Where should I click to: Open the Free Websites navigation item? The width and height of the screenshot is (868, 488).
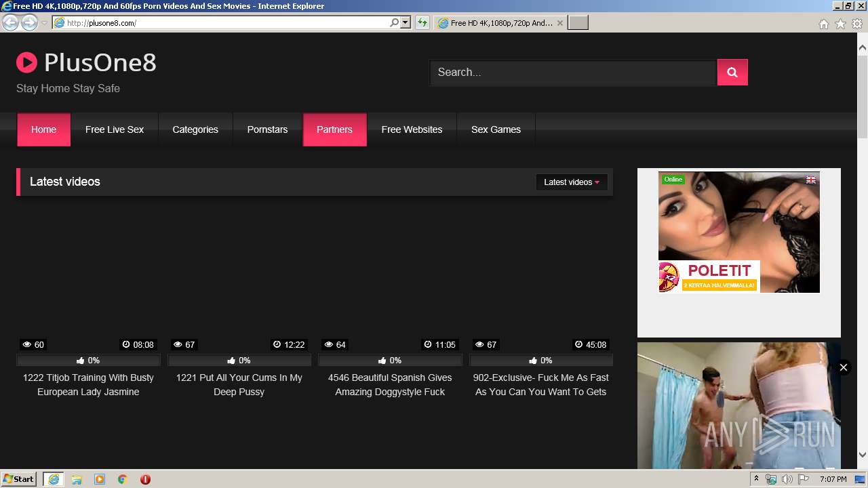(x=412, y=129)
